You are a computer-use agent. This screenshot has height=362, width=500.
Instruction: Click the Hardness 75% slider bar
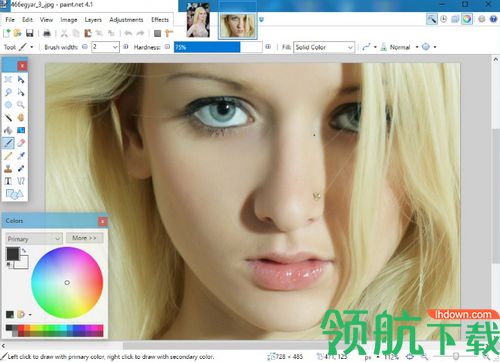pos(218,47)
